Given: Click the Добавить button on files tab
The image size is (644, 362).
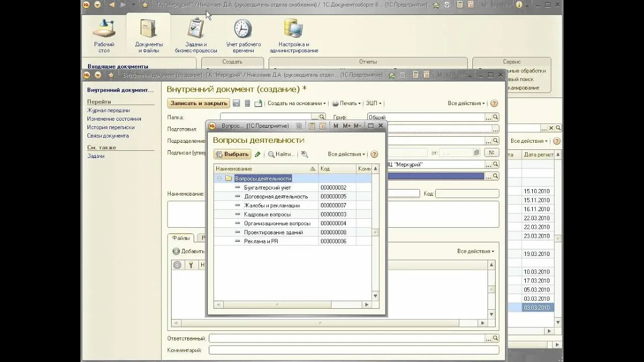Looking at the screenshot, I should click(189, 251).
